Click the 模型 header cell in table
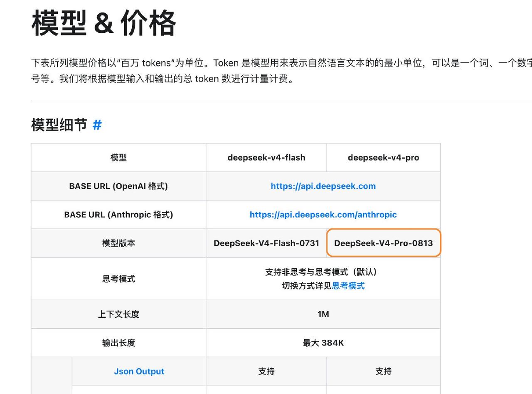The image size is (532, 394). pyautogui.click(x=118, y=158)
